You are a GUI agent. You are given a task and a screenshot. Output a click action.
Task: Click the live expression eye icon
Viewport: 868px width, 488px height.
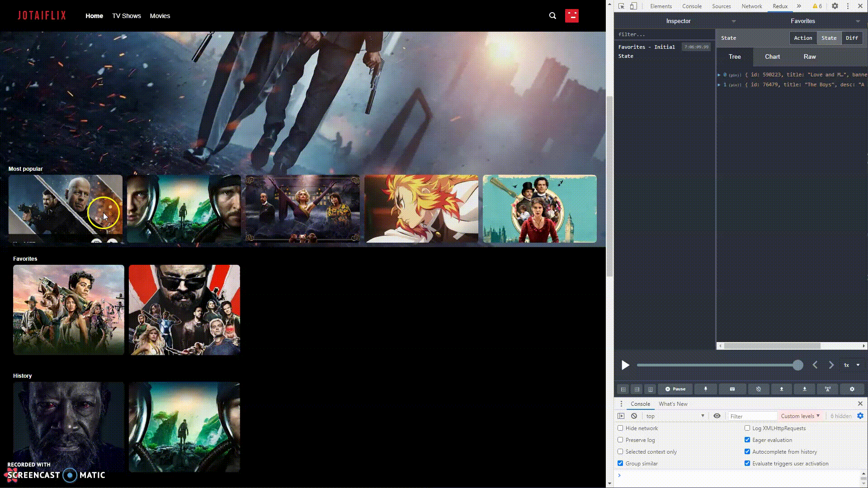(717, 416)
